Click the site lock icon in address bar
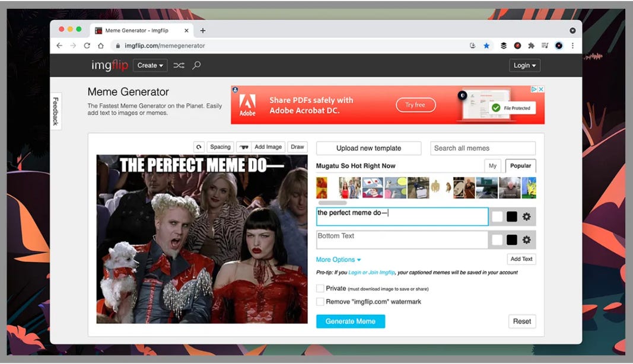Screen dimensions: 633x364 [118, 46]
